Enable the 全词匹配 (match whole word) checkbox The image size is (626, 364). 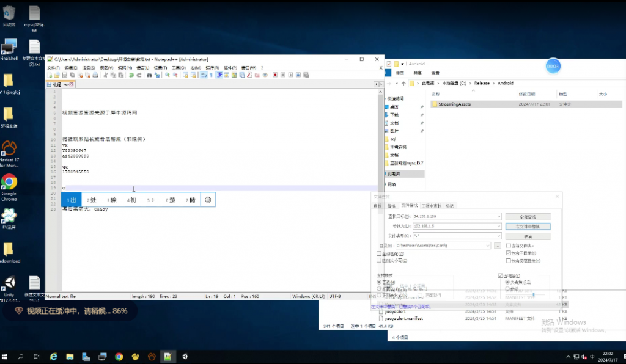tap(379, 253)
